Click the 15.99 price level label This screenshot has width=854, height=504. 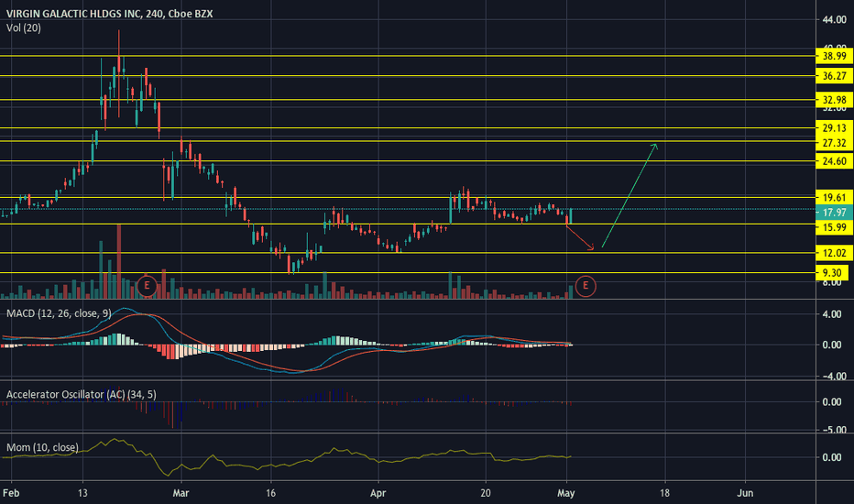pos(834,227)
